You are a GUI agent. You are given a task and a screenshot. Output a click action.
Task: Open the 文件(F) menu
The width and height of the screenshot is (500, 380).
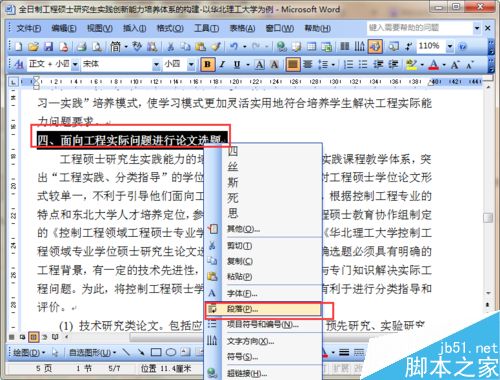tap(29, 28)
